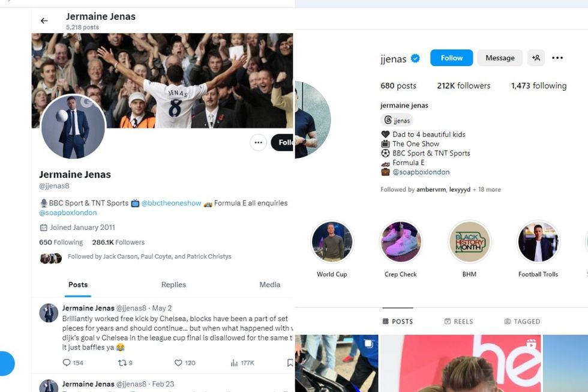This screenshot has width=588, height=392.
Task: Open the three-dot menu on Twitter profile
Action: click(259, 142)
